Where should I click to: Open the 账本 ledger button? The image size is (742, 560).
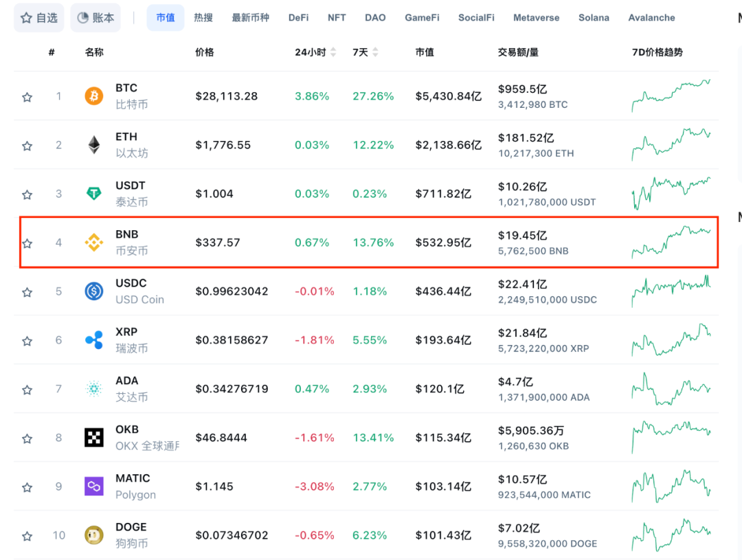tap(95, 18)
